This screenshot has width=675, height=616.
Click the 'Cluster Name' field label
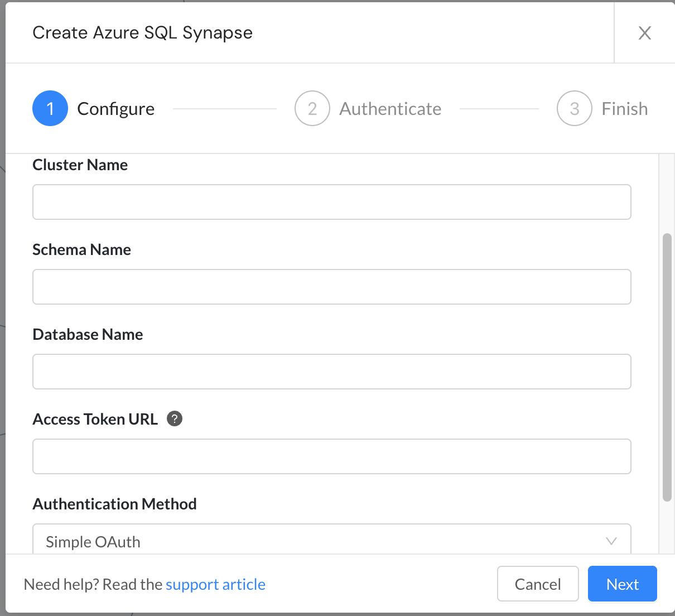80,165
